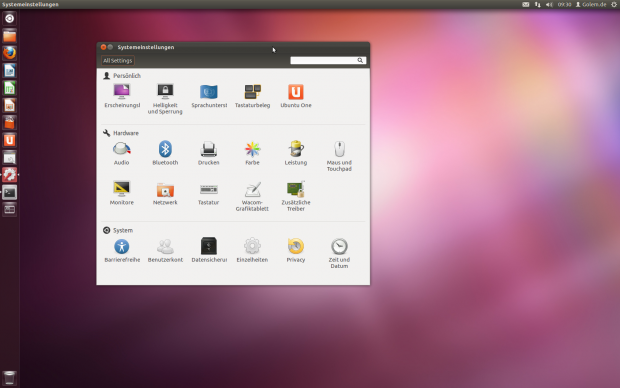Open the session gear menu

[x=614, y=4]
